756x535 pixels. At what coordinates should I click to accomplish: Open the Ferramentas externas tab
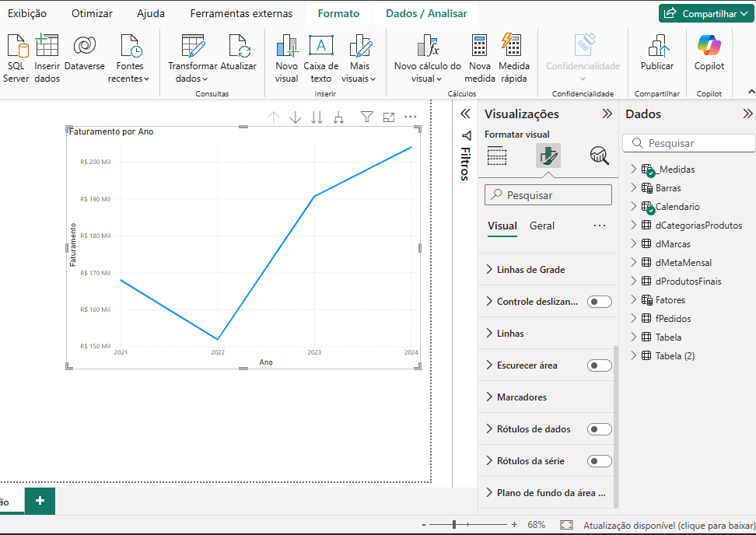tap(242, 13)
